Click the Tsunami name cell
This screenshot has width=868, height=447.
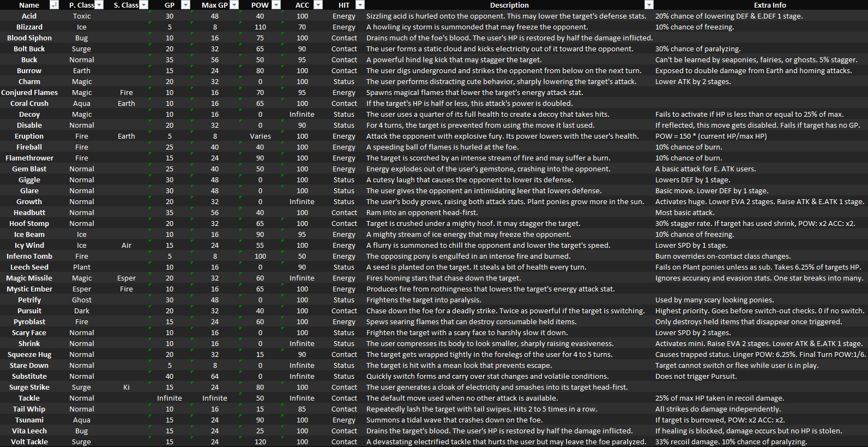(x=29, y=420)
